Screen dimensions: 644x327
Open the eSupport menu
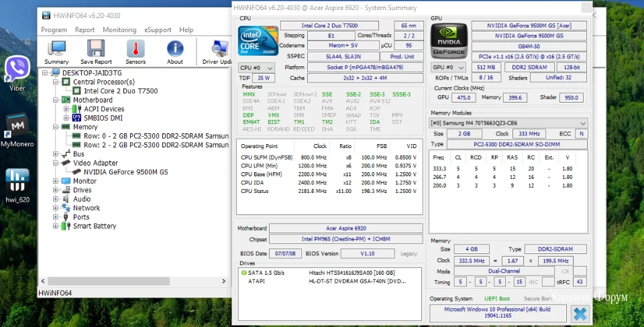tap(158, 30)
